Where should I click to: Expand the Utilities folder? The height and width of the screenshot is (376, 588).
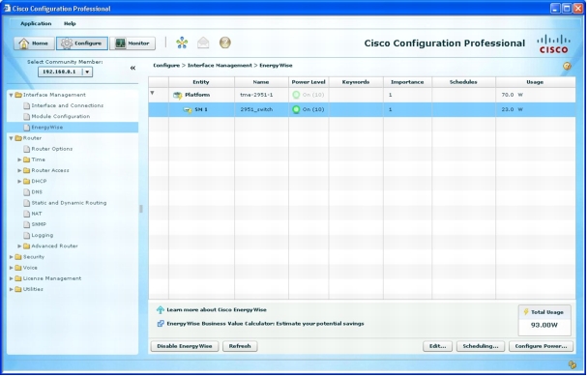[x=11, y=289]
